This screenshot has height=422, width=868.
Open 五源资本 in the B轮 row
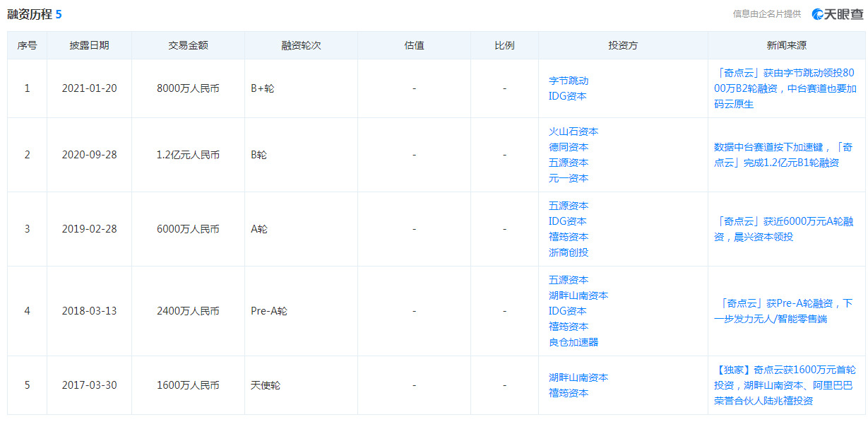pos(569,163)
